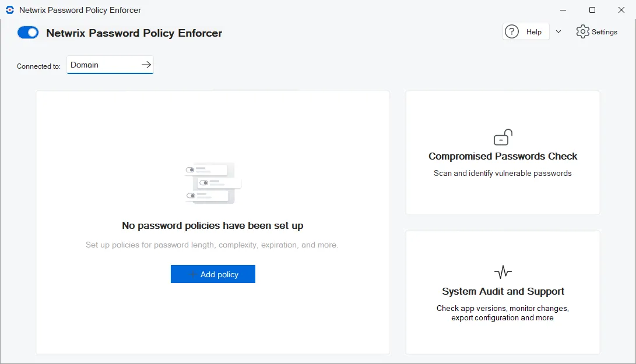The width and height of the screenshot is (636, 364).
Task: Open Settings via its text label
Action: pyautogui.click(x=605, y=32)
